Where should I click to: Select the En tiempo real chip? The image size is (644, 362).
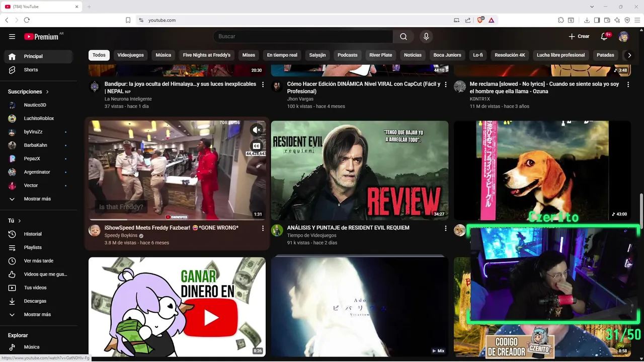pos(282,55)
